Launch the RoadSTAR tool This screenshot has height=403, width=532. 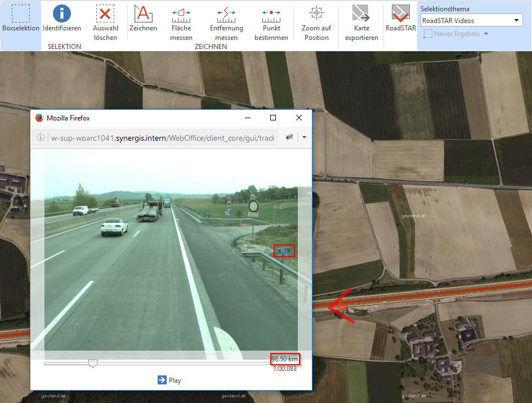point(401,18)
